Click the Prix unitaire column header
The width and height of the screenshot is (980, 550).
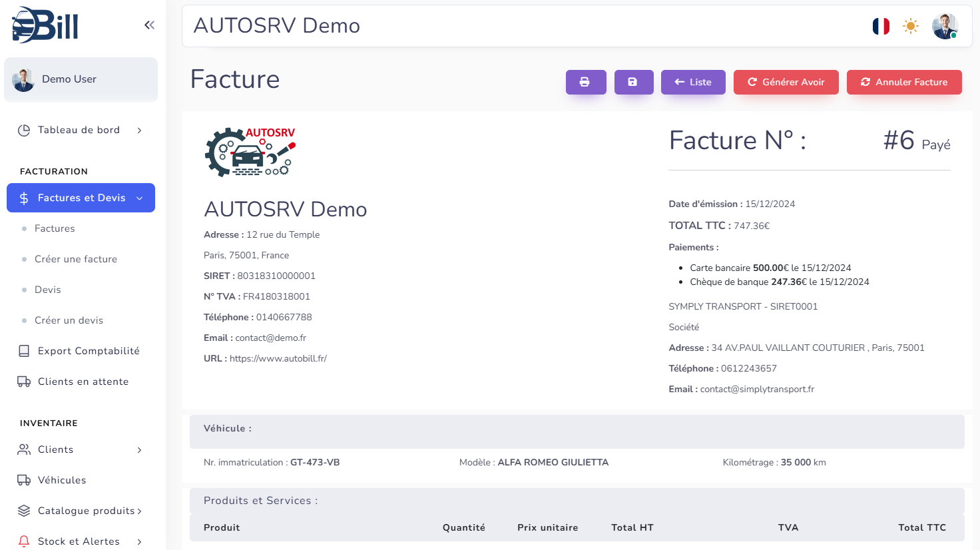click(548, 527)
